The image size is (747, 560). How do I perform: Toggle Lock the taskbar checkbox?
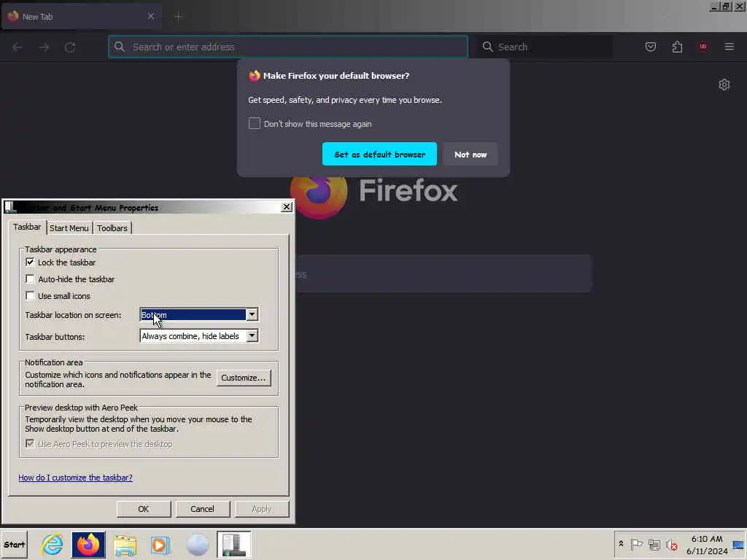(30, 262)
